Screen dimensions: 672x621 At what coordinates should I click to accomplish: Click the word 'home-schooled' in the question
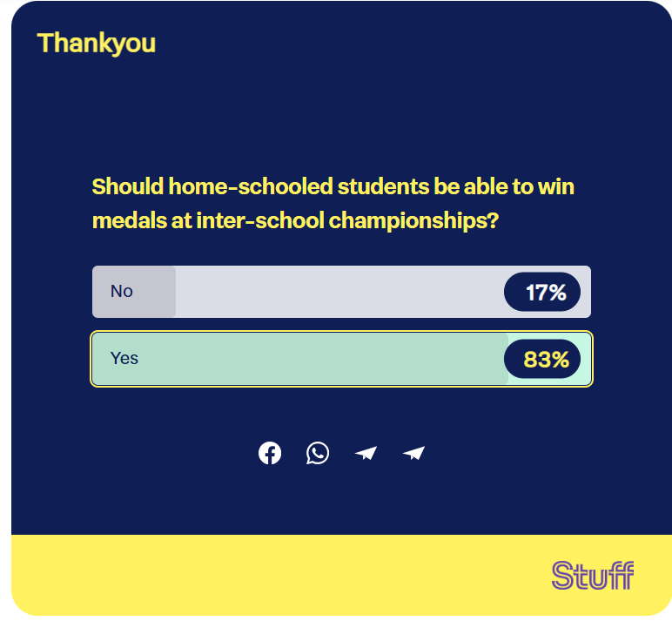click(251, 186)
